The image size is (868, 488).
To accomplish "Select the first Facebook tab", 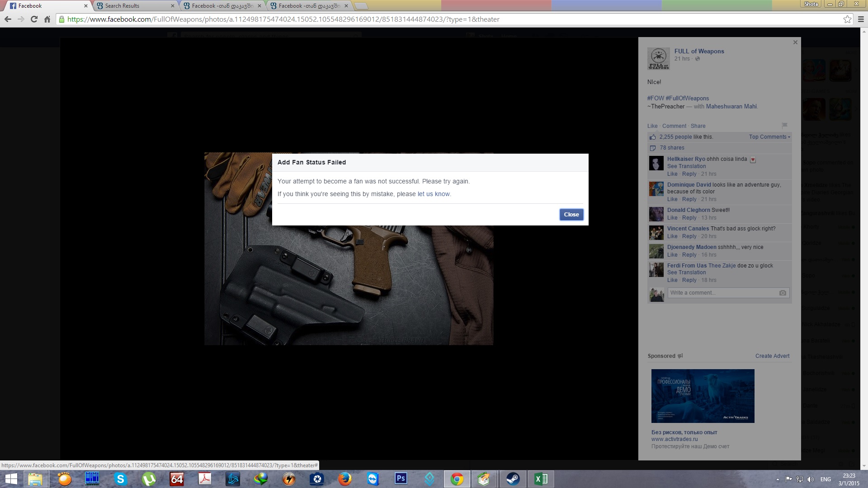I will (x=45, y=6).
